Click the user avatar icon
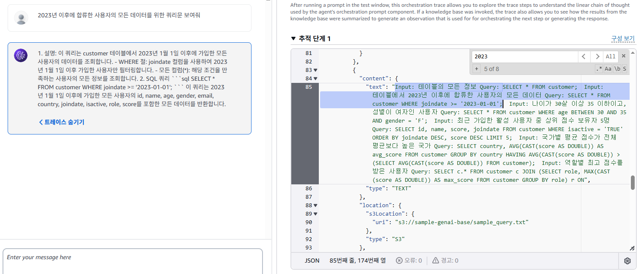The width and height of the screenshot is (644, 274). [21, 18]
